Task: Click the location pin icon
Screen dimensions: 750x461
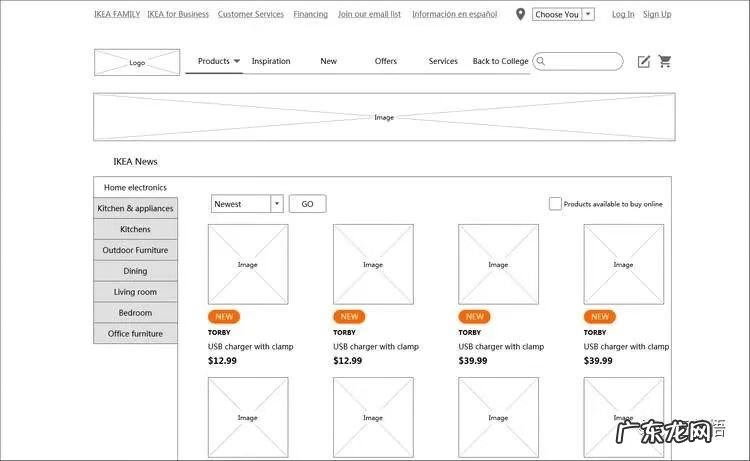Action: 520,14
